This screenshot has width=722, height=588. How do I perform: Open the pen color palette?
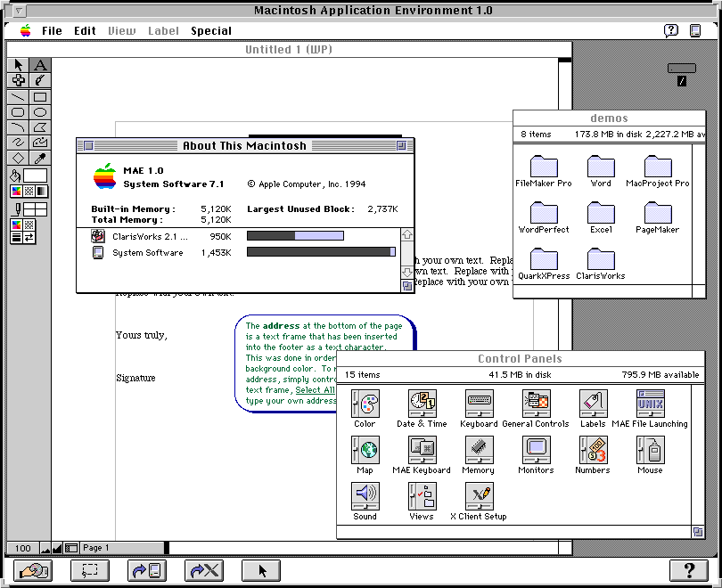17,225
